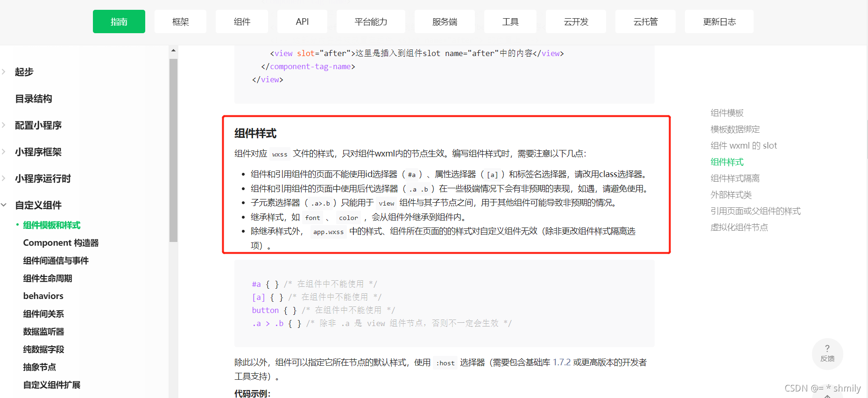Go to the 云开发 tab
Image resolution: width=868 pixels, height=398 pixels.
click(576, 21)
